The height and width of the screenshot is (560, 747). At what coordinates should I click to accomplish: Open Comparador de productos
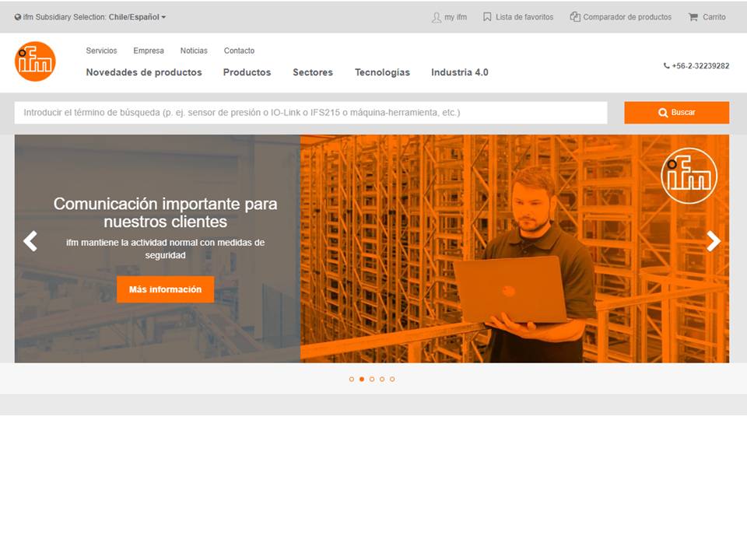point(627,17)
